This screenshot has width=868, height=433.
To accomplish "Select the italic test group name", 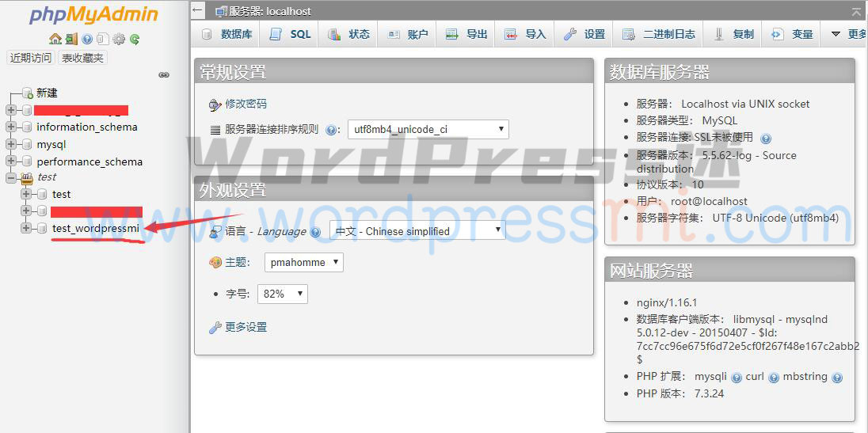I will (x=47, y=177).
